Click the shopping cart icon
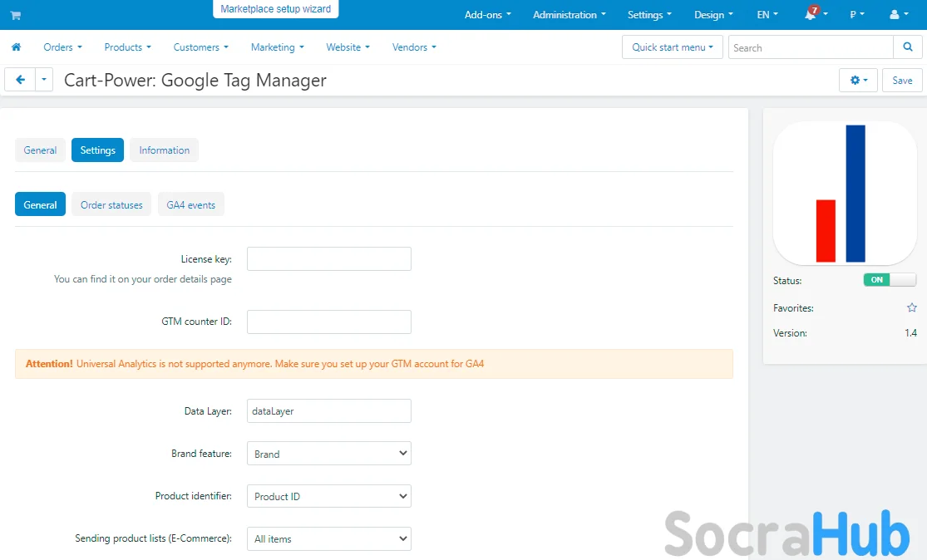Screen dimensions: 927x560 [16, 15]
